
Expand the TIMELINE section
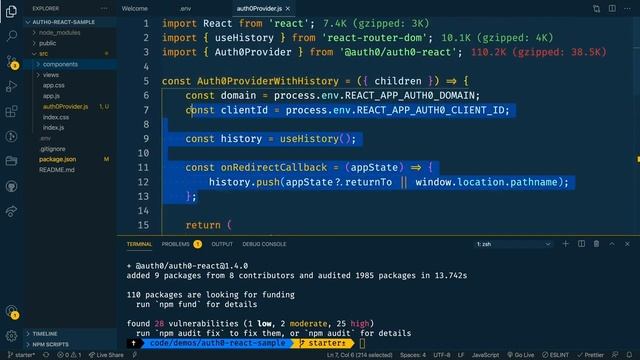point(44,333)
